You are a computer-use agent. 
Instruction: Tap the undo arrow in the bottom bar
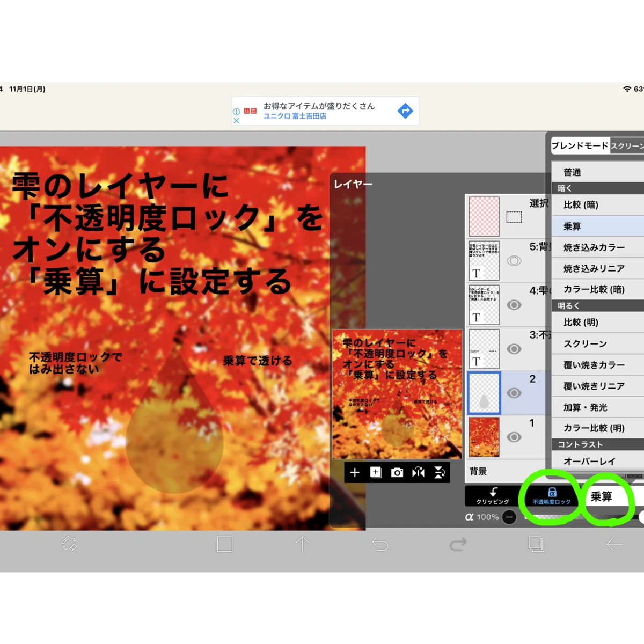(380, 545)
